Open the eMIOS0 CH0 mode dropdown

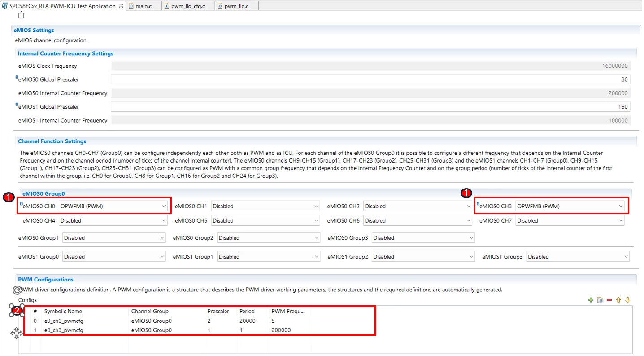click(x=113, y=206)
